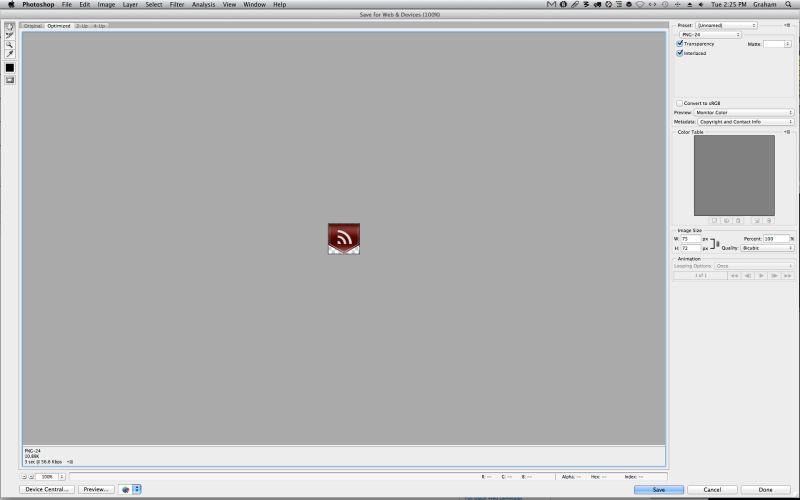Open the Metadata dropdown
Image resolution: width=800 pixels, height=500 pixels.
745,122
